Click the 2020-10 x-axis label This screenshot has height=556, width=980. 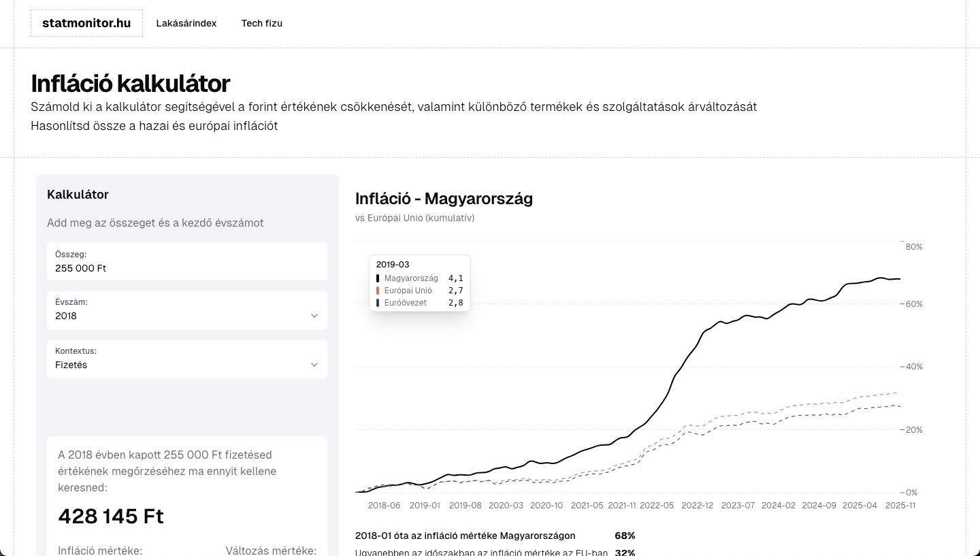[x=546, y=506]
